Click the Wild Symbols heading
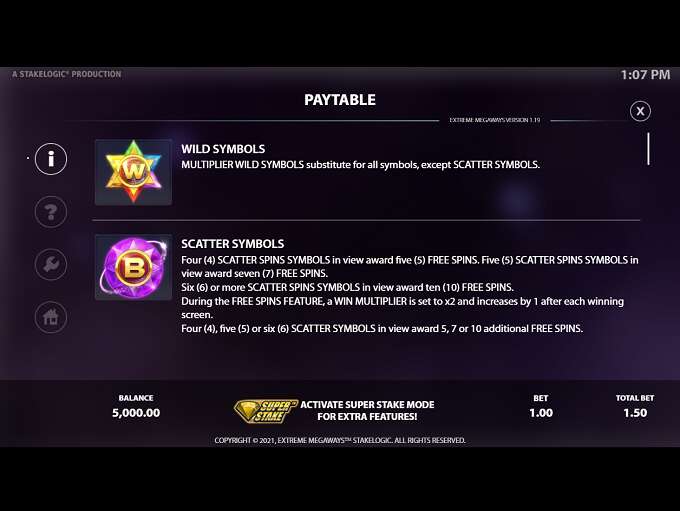 point(223,149)
